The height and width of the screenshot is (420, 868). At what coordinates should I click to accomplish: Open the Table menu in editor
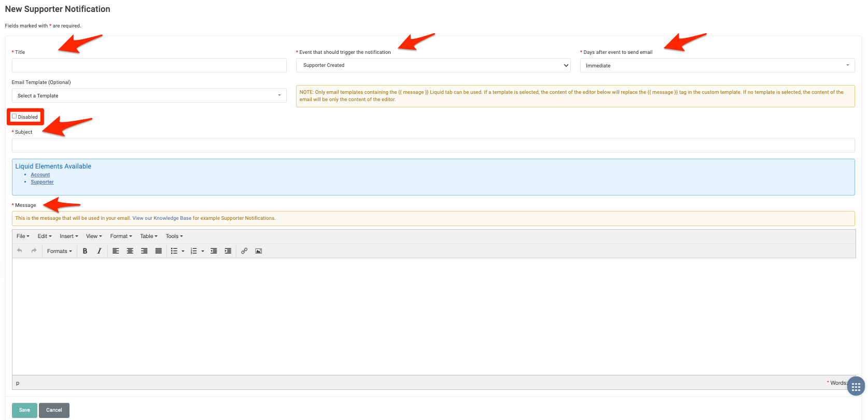point(148,236)
